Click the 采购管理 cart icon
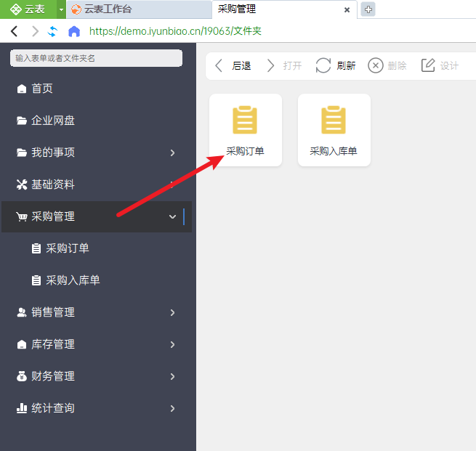476x451 pixels. tap(22, 216)
